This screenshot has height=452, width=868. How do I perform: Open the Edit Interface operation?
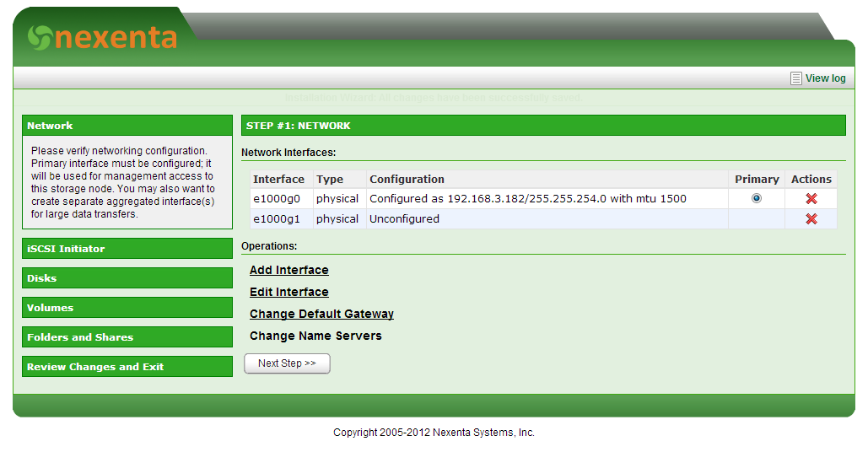pyautogui.click(x=289, y=292)
